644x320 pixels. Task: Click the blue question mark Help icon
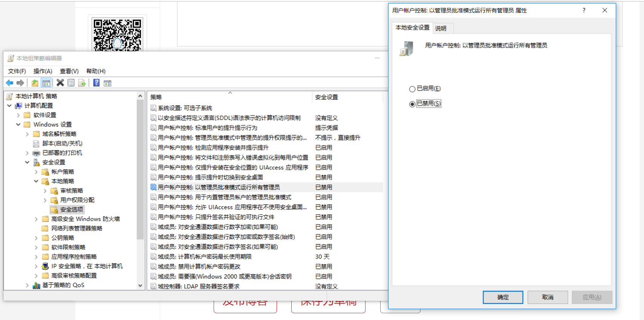coord(96,83)
